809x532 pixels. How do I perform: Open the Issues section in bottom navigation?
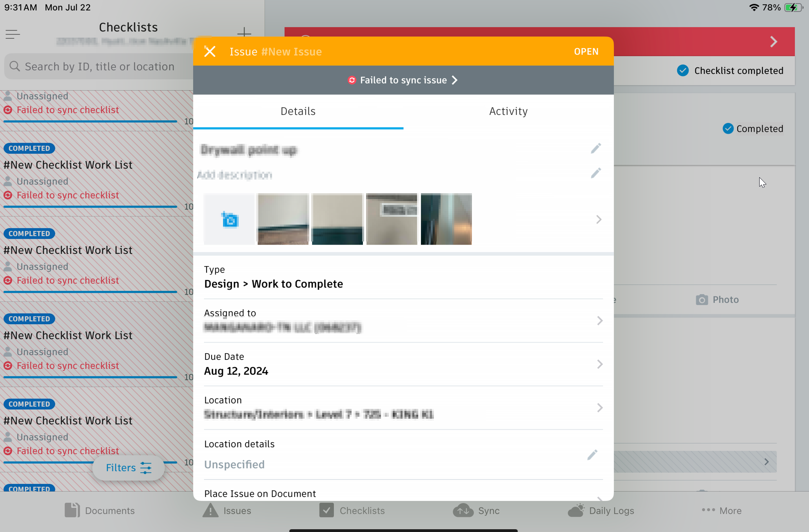coord(227,510)
